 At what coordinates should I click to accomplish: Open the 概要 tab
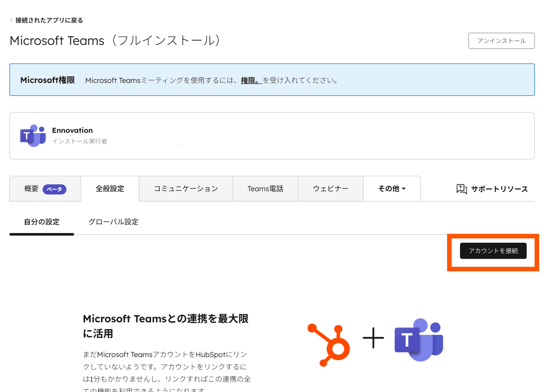point(32,189)
